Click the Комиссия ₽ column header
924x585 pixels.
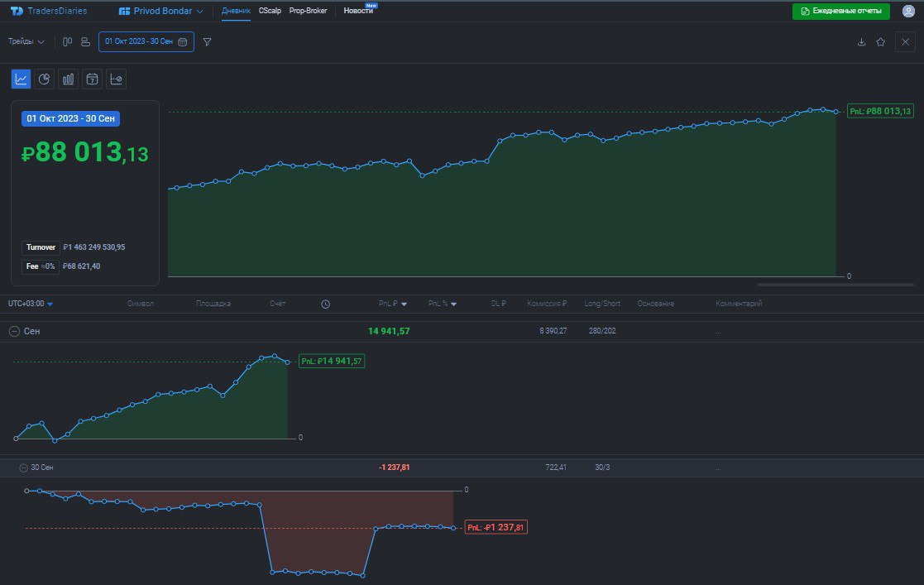[546, 304]
